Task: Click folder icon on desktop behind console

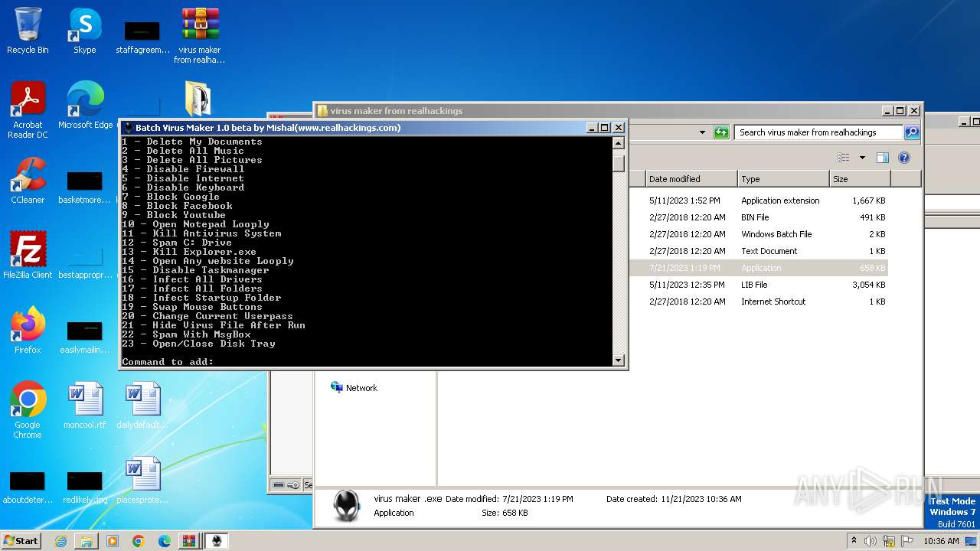Action: click(x=198, y=99)
